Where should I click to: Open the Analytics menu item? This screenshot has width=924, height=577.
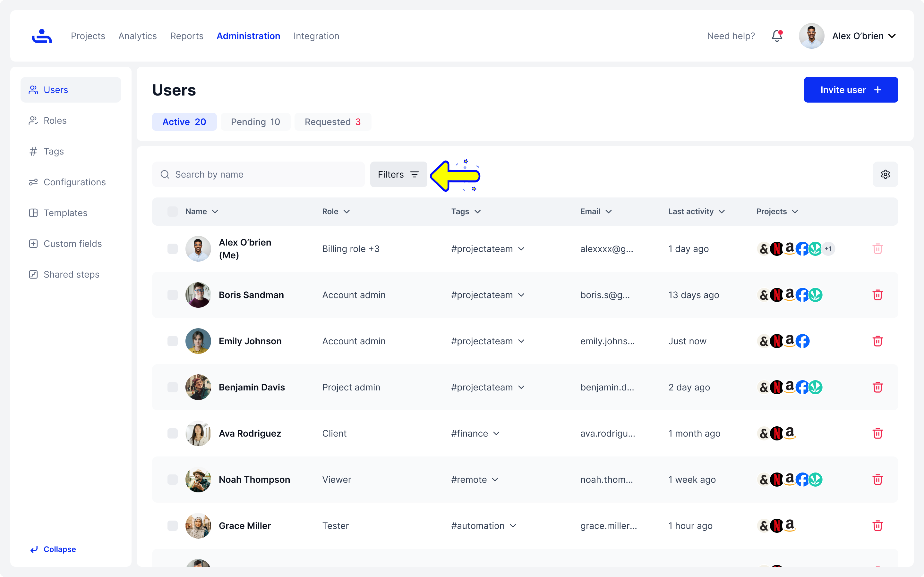pos(137,36)
